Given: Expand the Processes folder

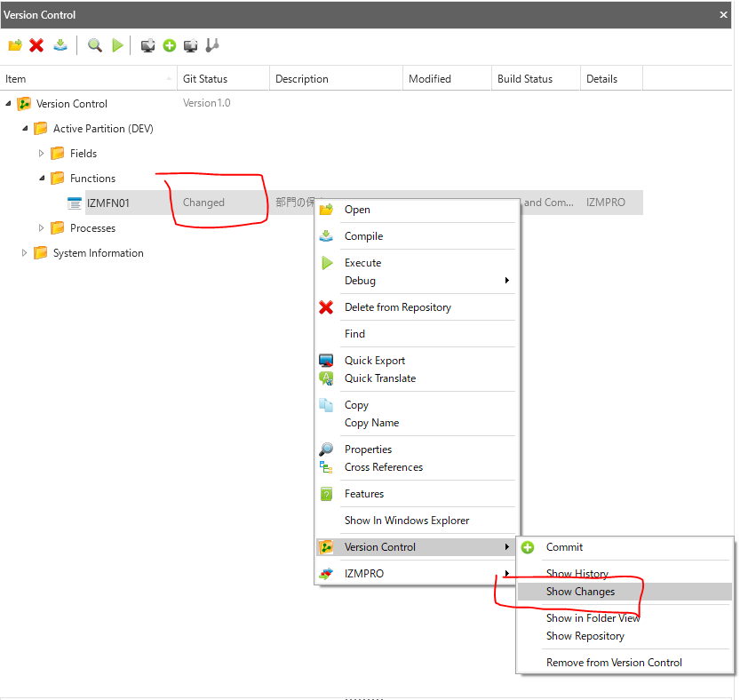Looking at the screenshot, I should click(x=41, y=228).
